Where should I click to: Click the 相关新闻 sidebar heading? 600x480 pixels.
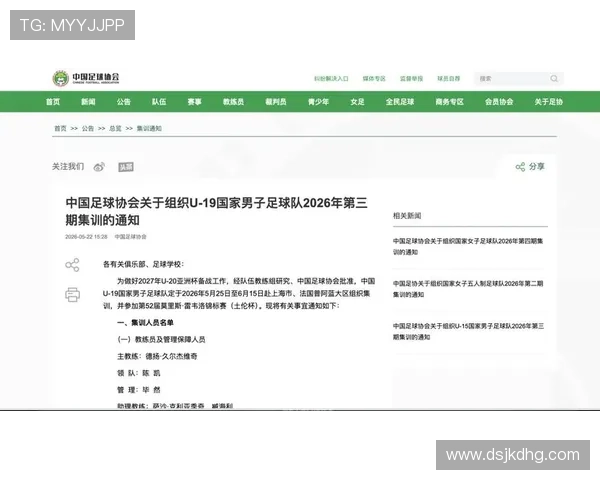(x=407, y=216)
